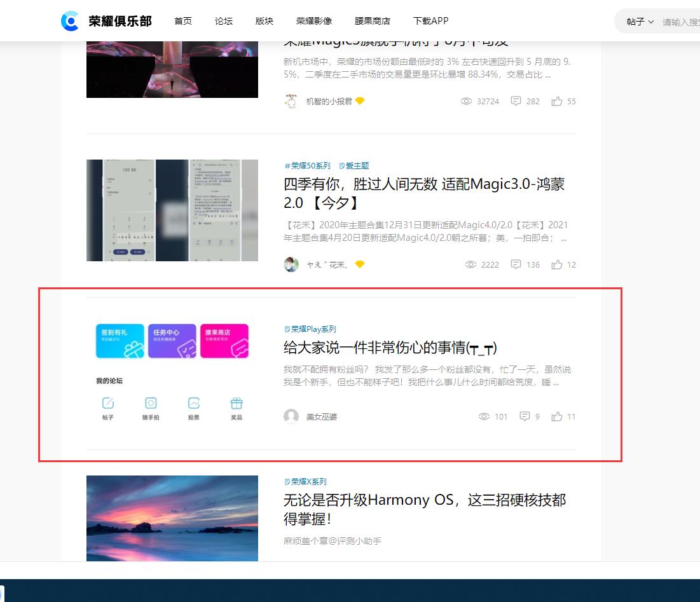Open comments icon with 136 replies
The width and height of the screenshot is (700, 602).
[516, 264]
